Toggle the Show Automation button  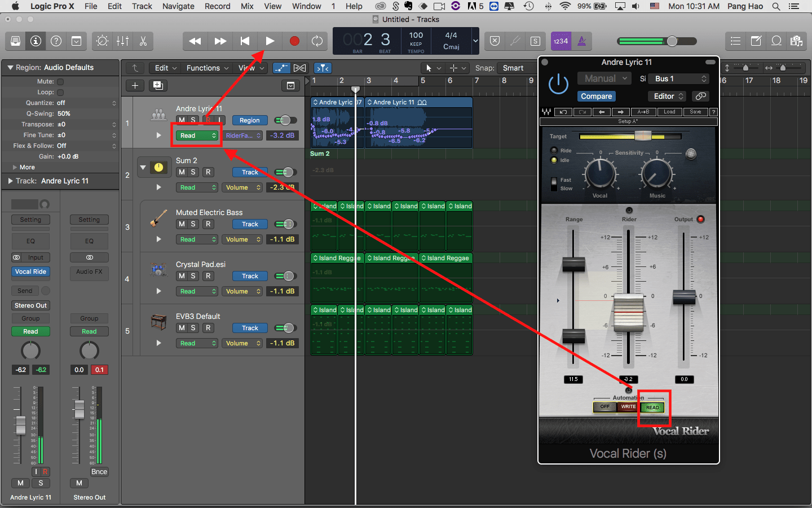tap(281, 68)
